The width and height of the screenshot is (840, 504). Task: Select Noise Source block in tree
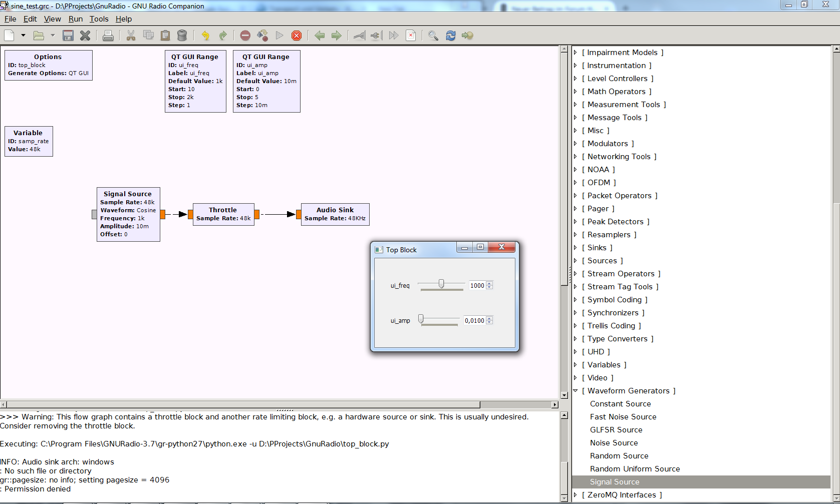click(x=614, y=443)
